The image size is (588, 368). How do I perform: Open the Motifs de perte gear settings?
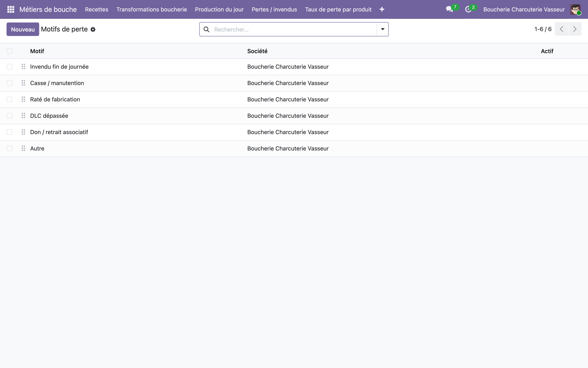coord(93,29)
